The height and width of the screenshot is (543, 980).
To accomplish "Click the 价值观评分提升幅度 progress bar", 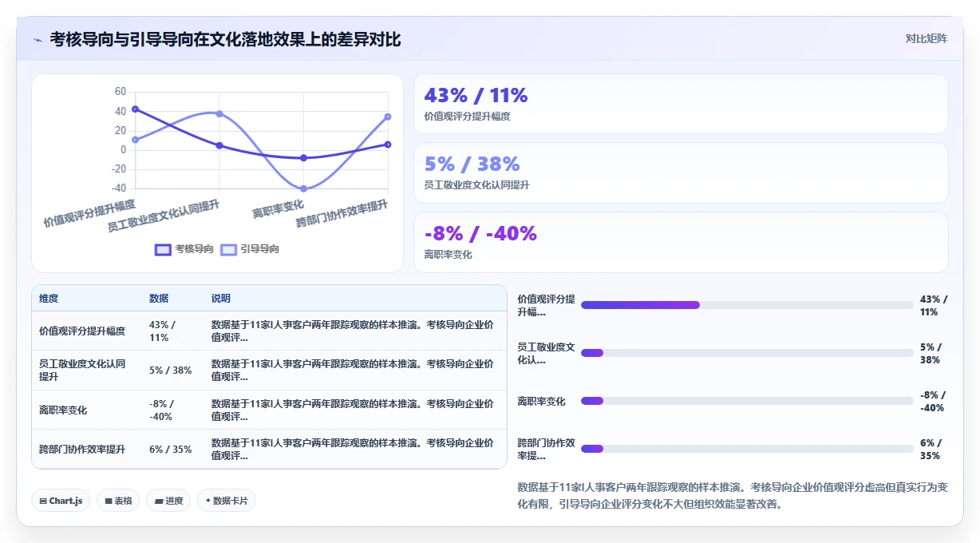I will (747, 305).
